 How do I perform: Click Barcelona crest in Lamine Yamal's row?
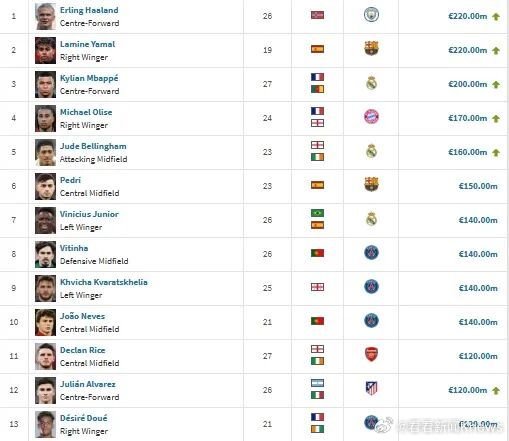371,48
